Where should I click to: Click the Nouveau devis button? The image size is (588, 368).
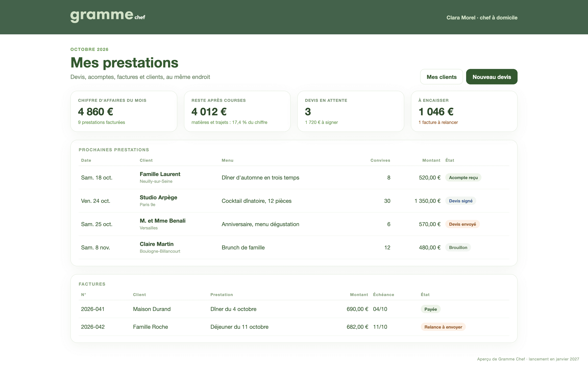(x=492, y=77)
